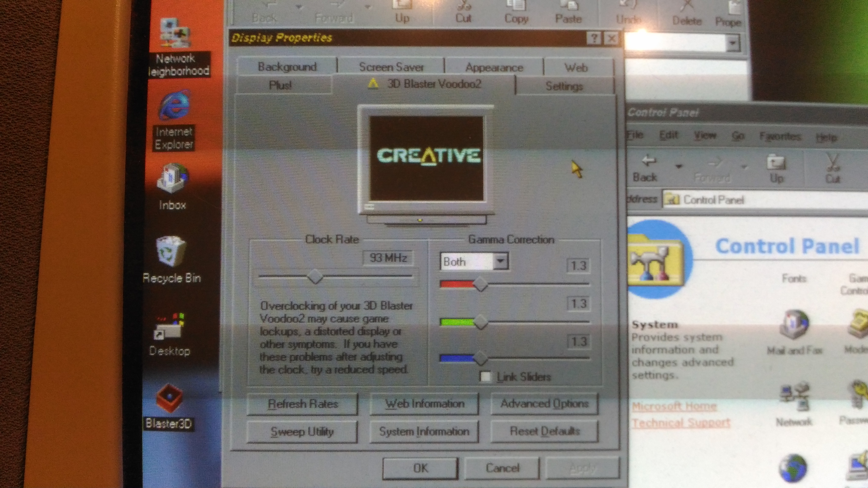Click the red gamma value 1.3 box

(578, 266)
